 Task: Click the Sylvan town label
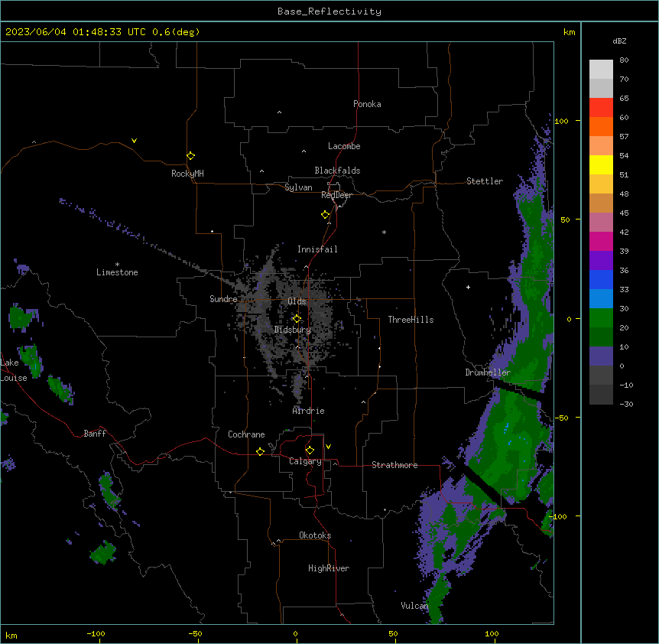click(x=298, y=187)
